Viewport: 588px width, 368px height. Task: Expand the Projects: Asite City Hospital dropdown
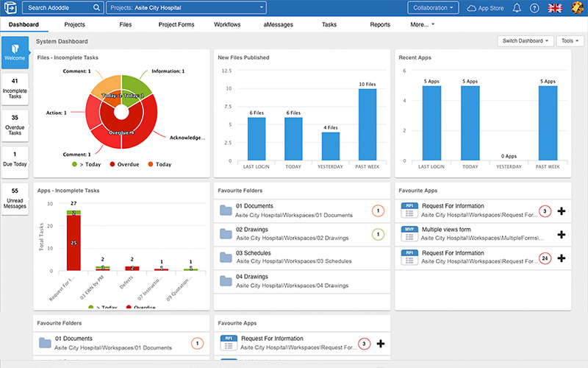(187, 7)
